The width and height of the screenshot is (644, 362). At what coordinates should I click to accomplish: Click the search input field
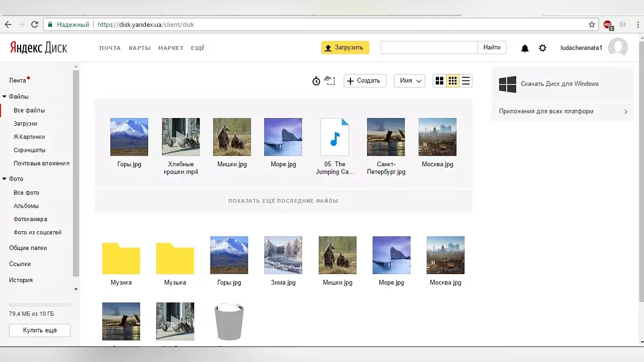coord(429,48)
